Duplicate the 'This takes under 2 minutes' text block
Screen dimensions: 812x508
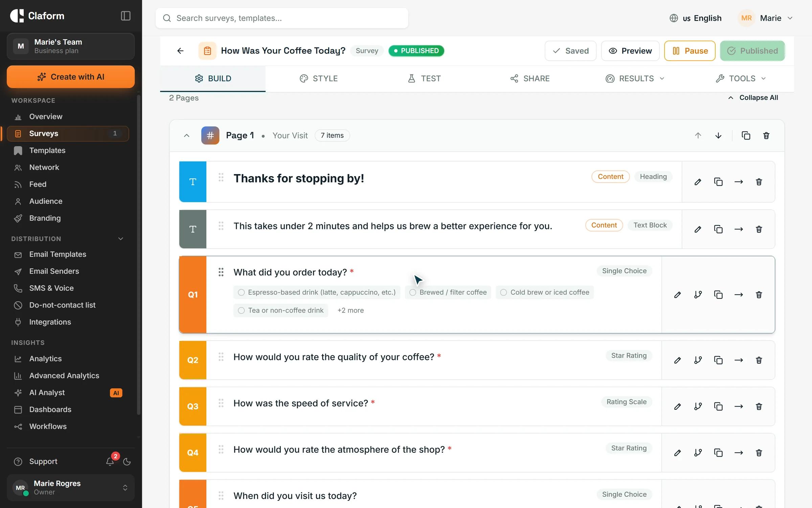point(718,229)
